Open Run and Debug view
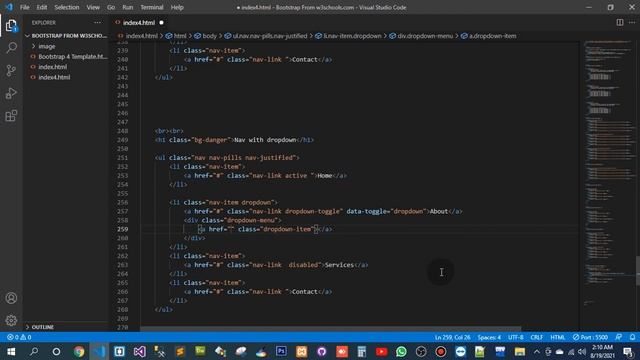This screenshot has height=360, width=640. tap(11, 93)
